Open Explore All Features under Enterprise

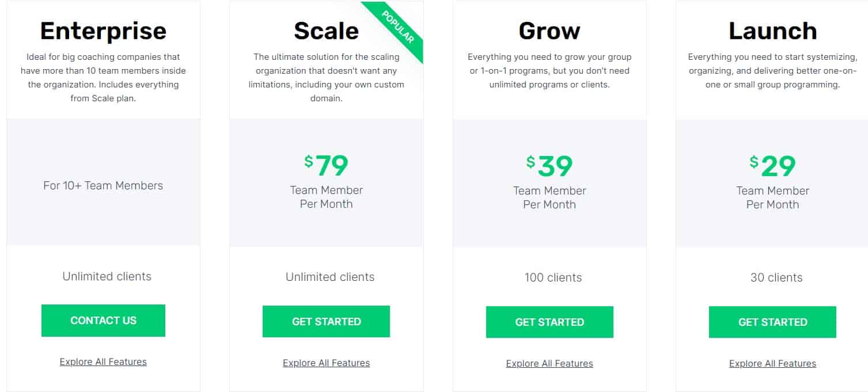click(103, 362)
